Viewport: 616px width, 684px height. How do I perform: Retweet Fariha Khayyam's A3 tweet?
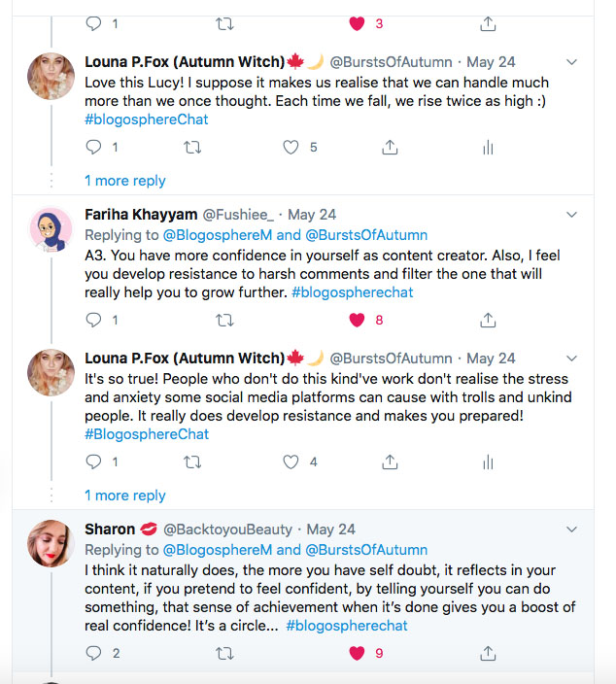pos(224,319)
